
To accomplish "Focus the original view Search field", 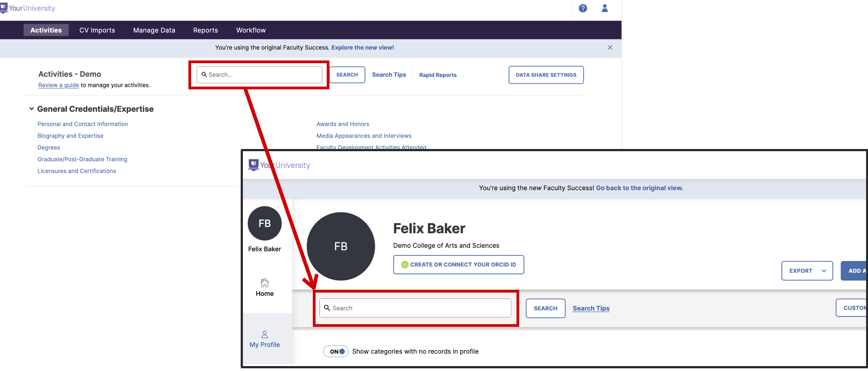I will 259,74.
